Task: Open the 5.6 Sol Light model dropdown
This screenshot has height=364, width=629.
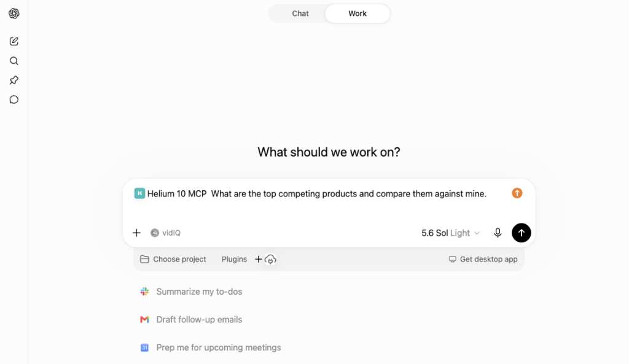Action: pyautogui.click(x=450, y=233)
